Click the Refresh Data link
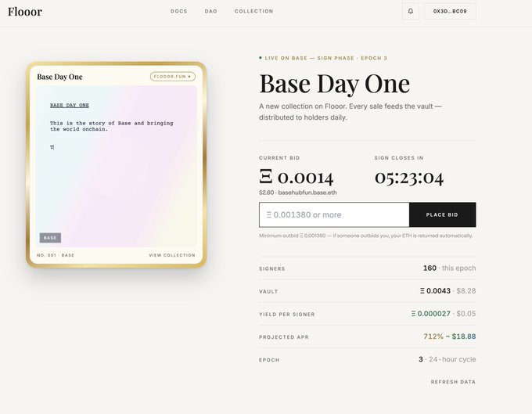The image size is (532, 414). click(453, 382)
